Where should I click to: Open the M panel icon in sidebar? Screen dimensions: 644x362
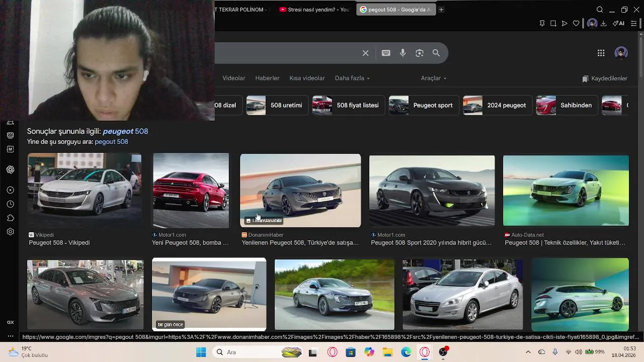tap(10, 149)
